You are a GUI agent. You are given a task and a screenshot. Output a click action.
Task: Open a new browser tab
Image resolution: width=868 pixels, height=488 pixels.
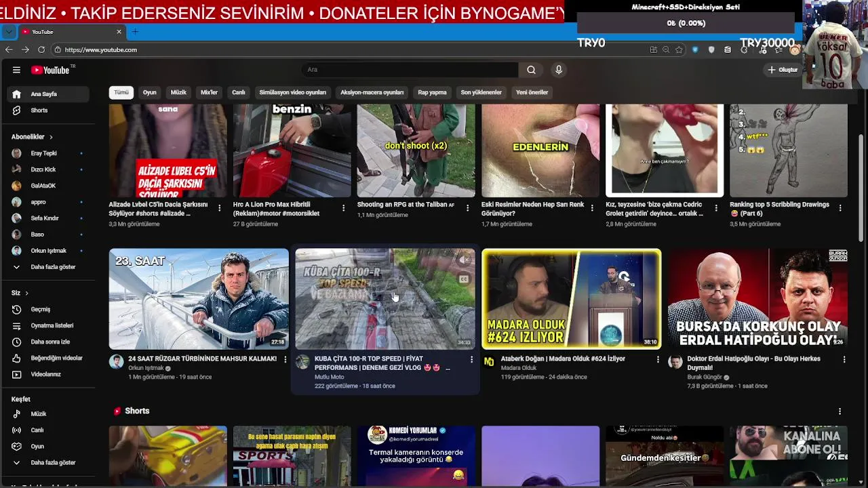coord(135,32)
